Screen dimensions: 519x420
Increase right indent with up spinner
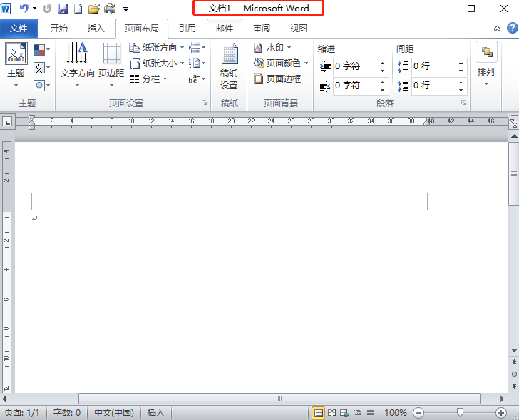(x=382, y=82)
